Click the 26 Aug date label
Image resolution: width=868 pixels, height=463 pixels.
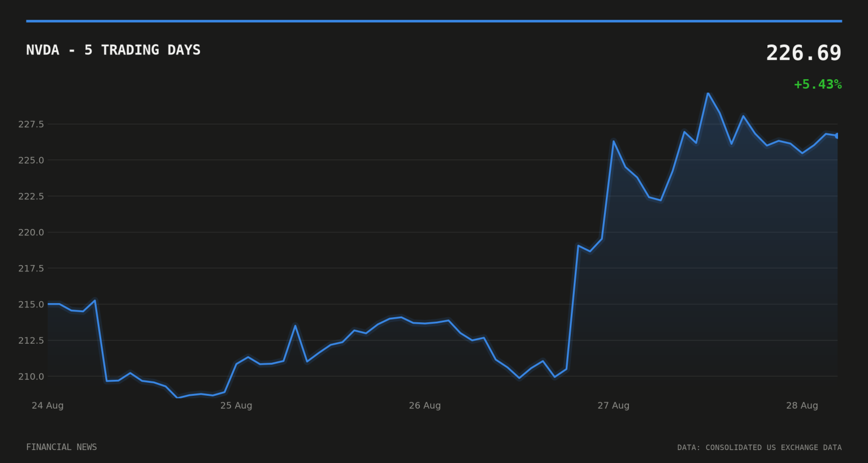[425, 405]
